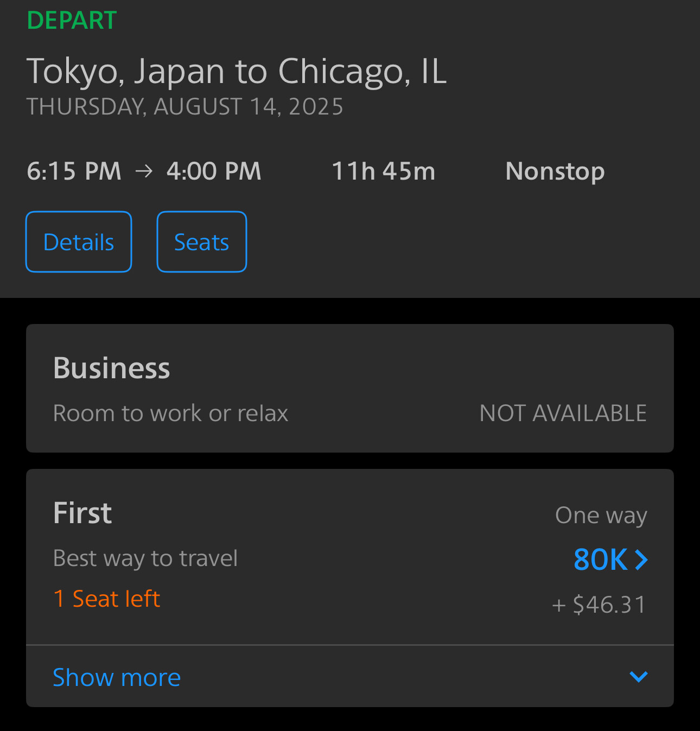Select the 80K miles First fare
The width and height of the screenshot is (700, 731).
600,560
